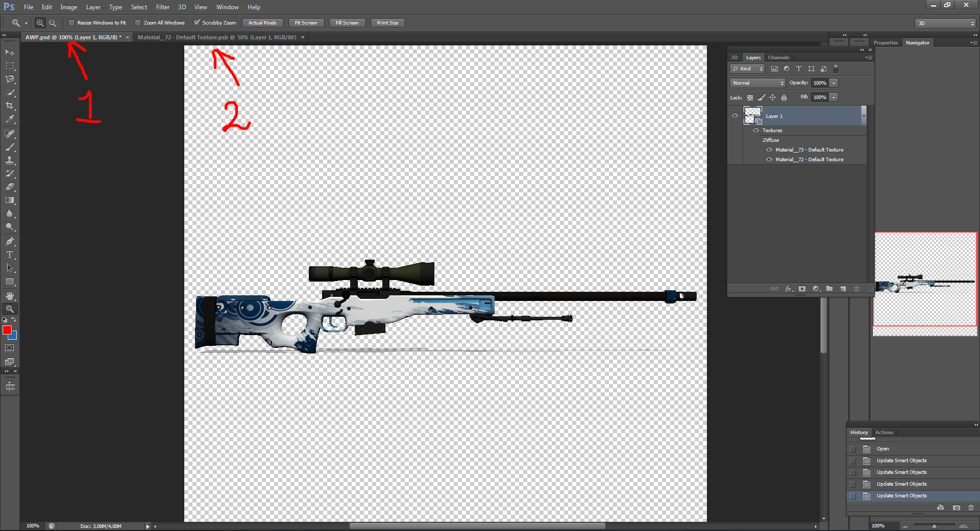980x531 pixels.
Task: Select the Open history state
Action: 913,449
